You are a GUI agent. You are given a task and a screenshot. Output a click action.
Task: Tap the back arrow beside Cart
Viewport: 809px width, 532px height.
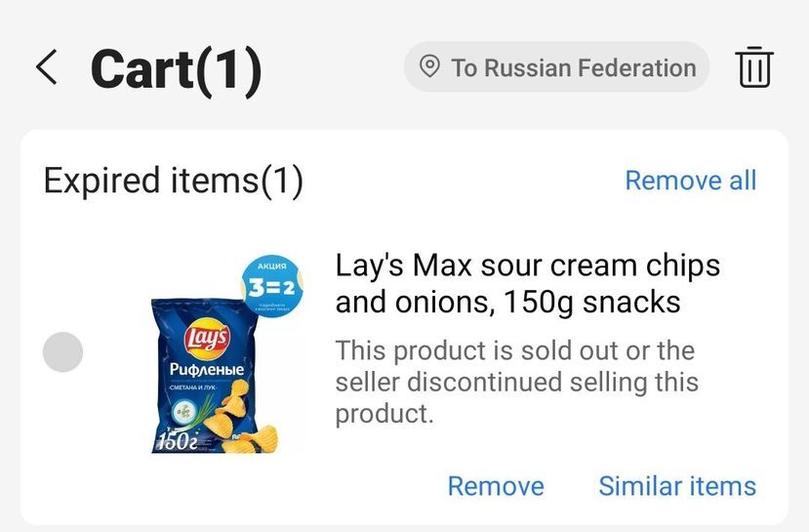[x=46, y=67]
